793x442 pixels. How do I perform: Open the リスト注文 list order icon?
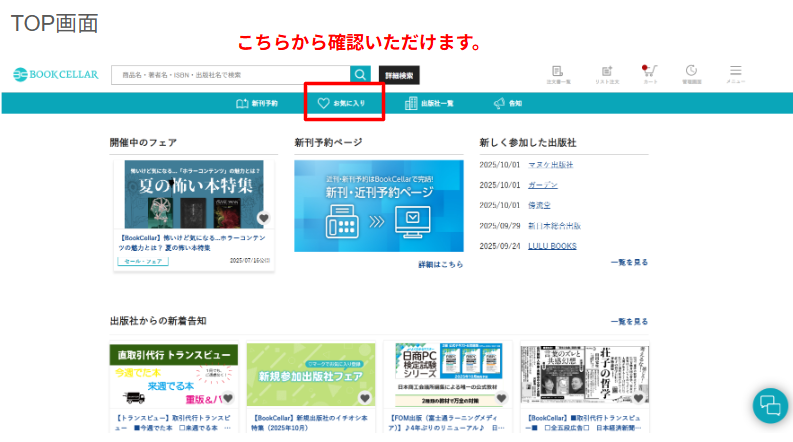click(607, 74)
